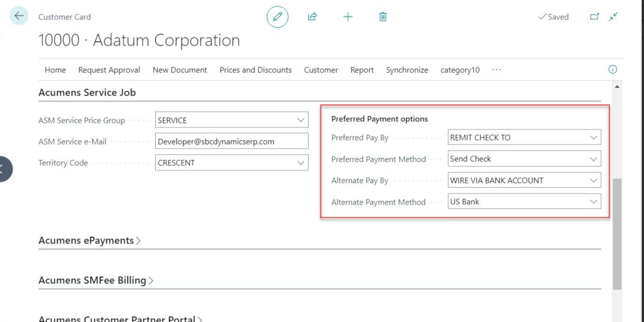Open the ASM Service Price Group dropdown
The image size is (644, 322).
pyautogui.click(x=302, y=120)
